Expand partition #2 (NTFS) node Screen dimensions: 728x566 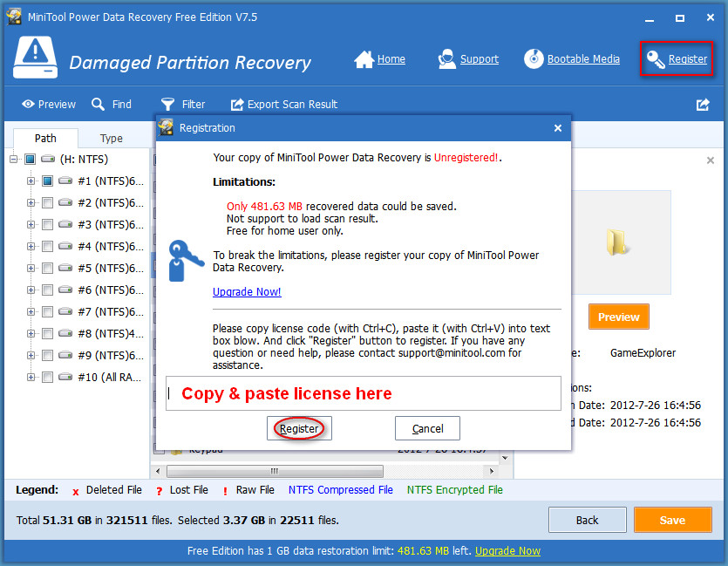tap(31, 202)
